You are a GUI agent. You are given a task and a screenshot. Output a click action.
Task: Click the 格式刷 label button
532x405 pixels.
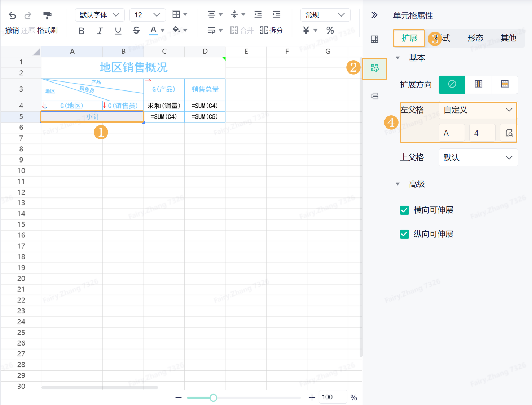[x=47, y=30]
